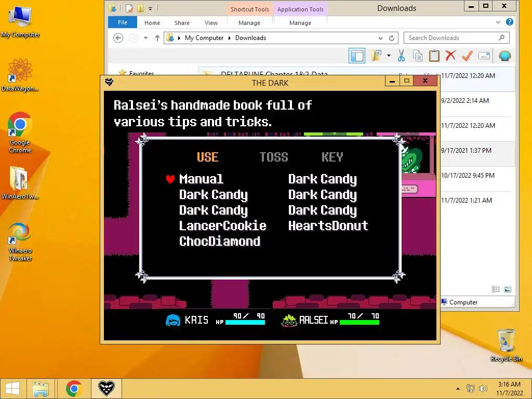Select USE in the game item menu
This screenshot has width=532, height=399.
tap(208, 157)
